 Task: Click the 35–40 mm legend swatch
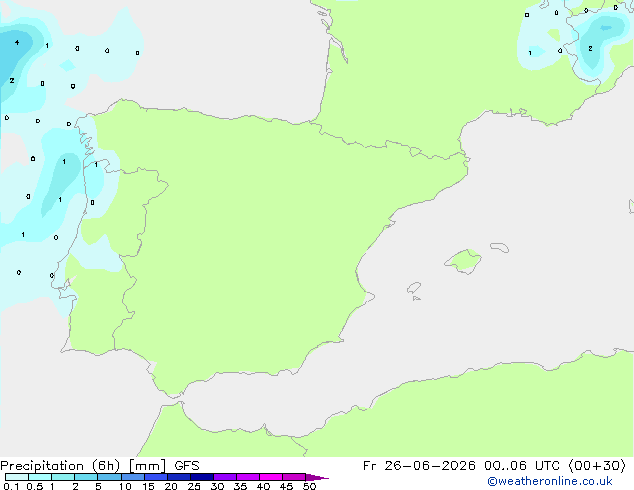pos(248,477)
